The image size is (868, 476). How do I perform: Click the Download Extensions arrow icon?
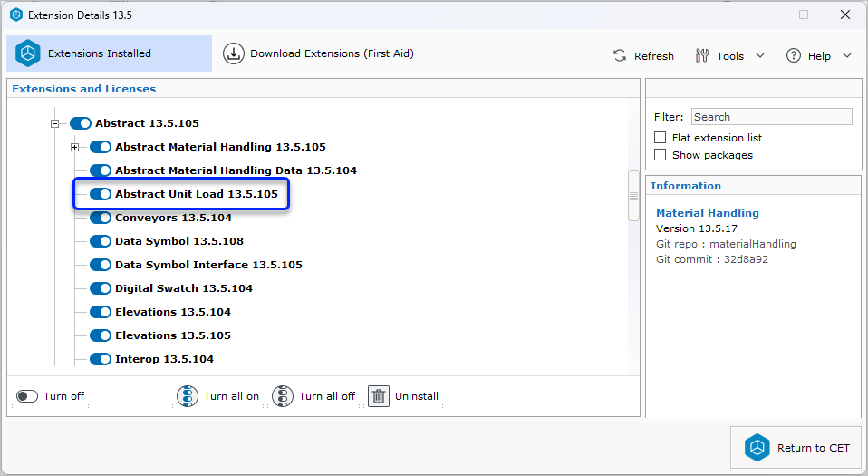click(x=234, y=53)
